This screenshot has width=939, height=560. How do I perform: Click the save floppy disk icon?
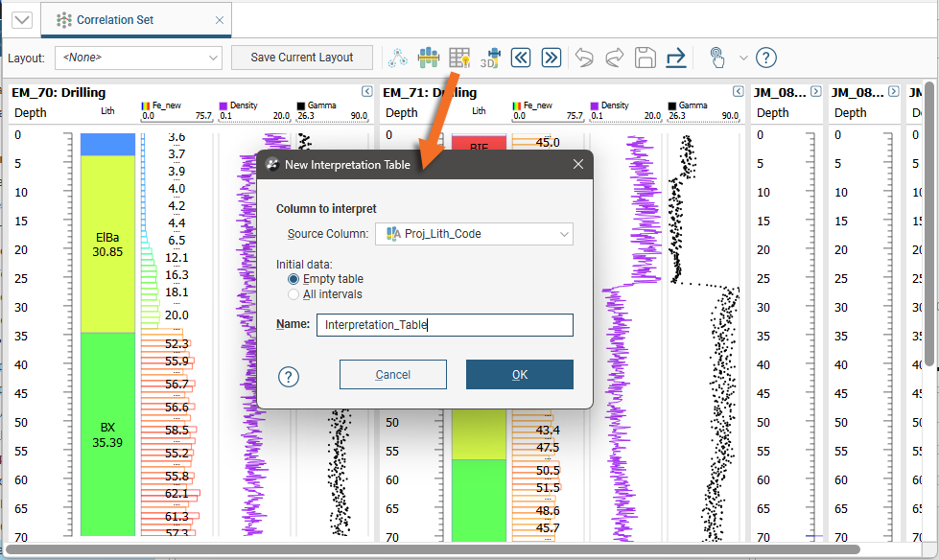[645, 58]
